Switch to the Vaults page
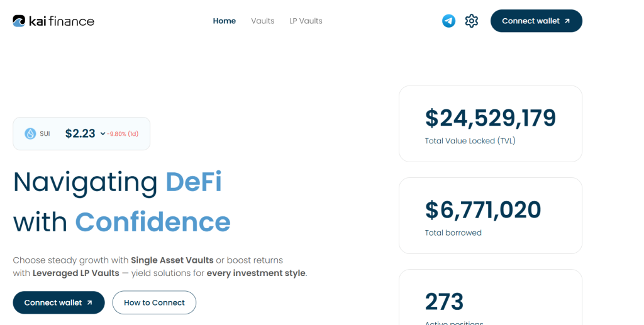 [262, 21]
